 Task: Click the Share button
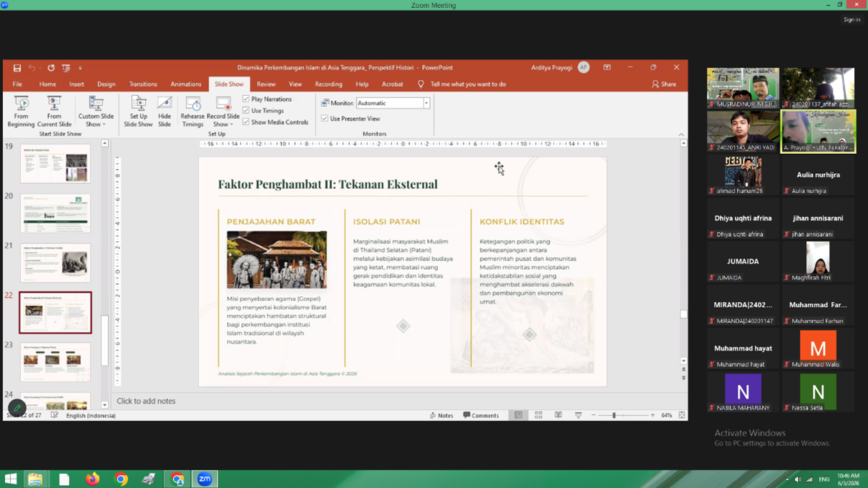663,84
